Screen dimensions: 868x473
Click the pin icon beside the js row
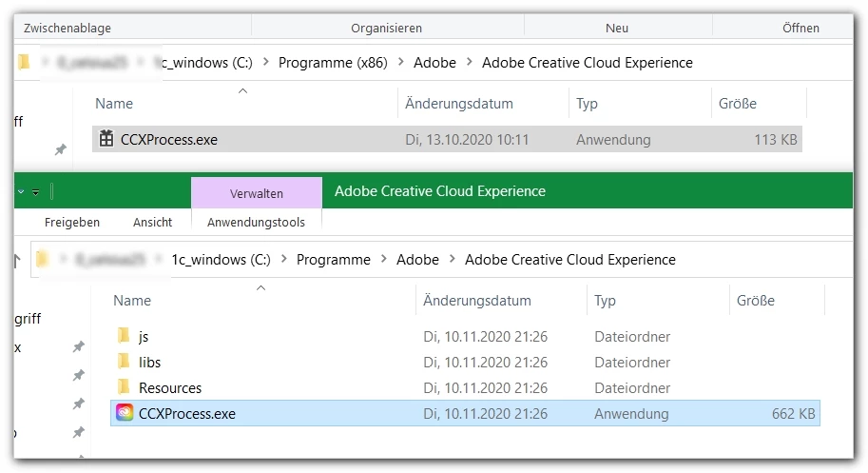(79, 346)
